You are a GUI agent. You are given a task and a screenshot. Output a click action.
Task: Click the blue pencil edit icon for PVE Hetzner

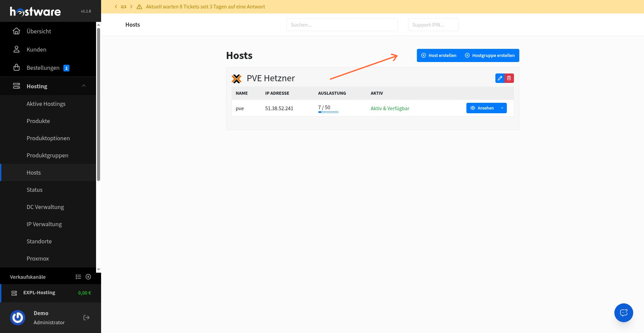click(500, 78)
